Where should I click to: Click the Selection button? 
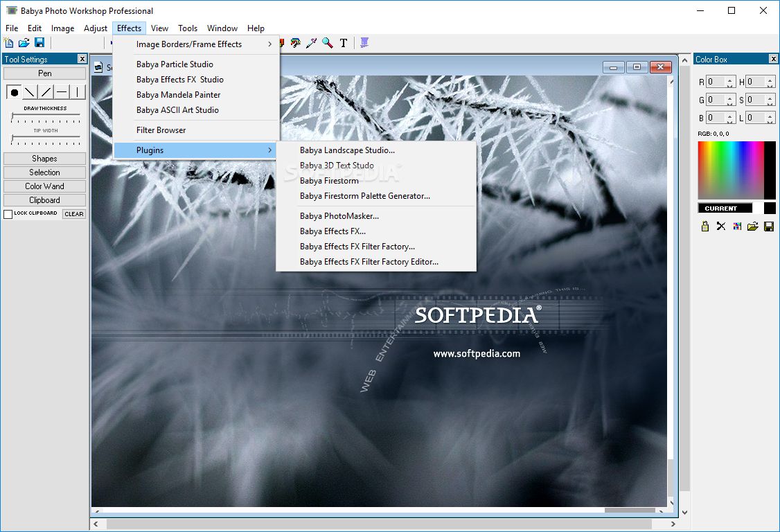45,172
